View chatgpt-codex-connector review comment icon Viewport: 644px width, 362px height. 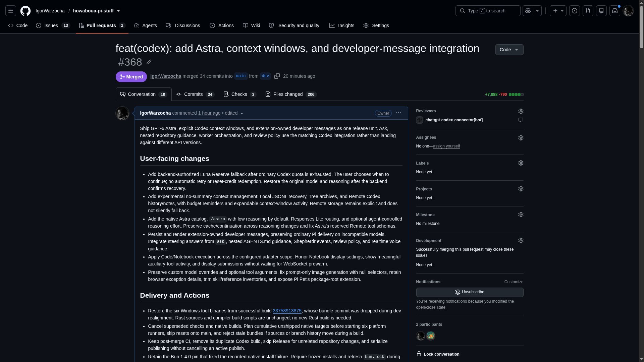tap(521, 120)
